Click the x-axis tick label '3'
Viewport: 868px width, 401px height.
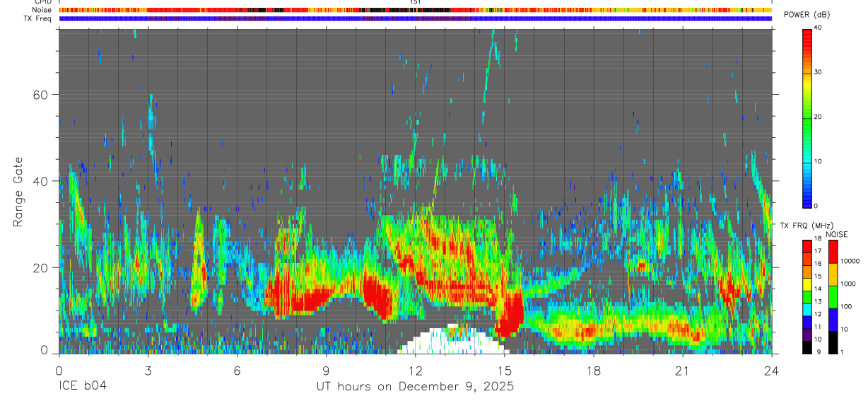(x=148, y=371)
